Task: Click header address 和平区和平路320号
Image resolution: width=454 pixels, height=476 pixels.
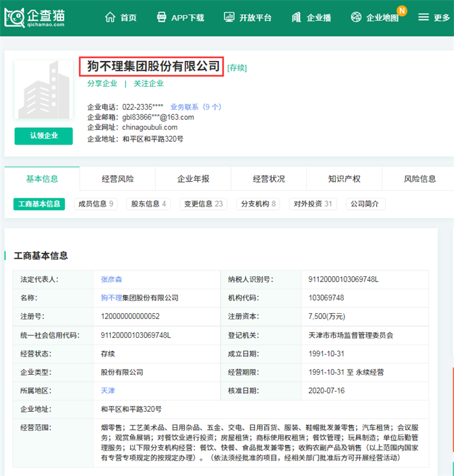Action: pos(153,139)
